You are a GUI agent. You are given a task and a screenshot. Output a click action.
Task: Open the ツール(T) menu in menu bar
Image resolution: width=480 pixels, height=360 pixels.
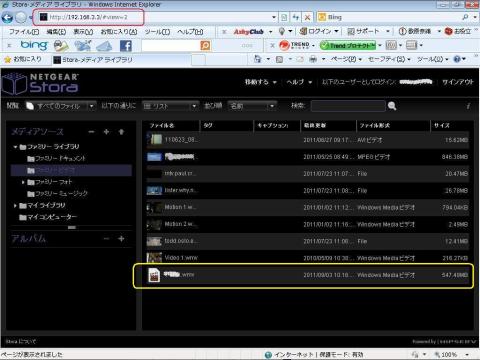157,32
